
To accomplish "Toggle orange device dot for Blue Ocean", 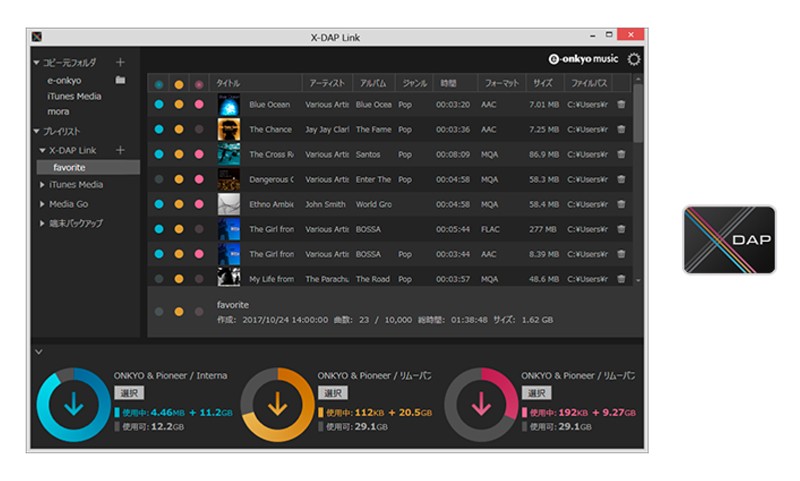I will click(179, 104).
